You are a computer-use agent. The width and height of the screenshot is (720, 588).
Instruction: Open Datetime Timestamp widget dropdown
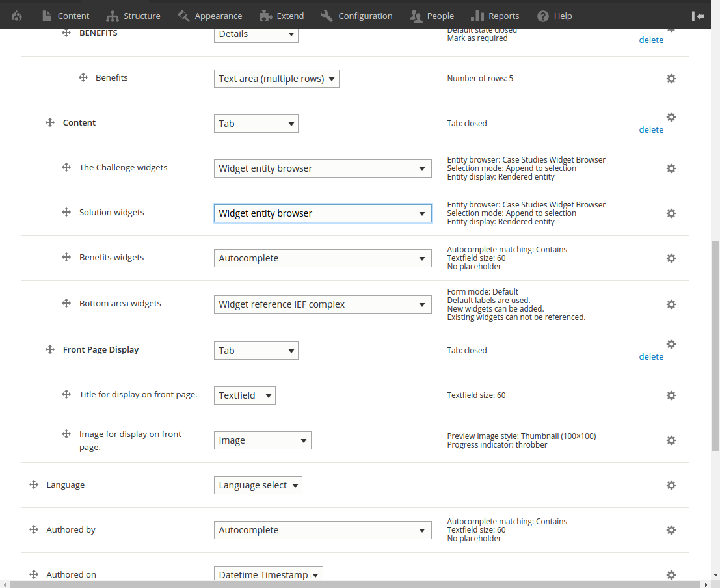268,574
